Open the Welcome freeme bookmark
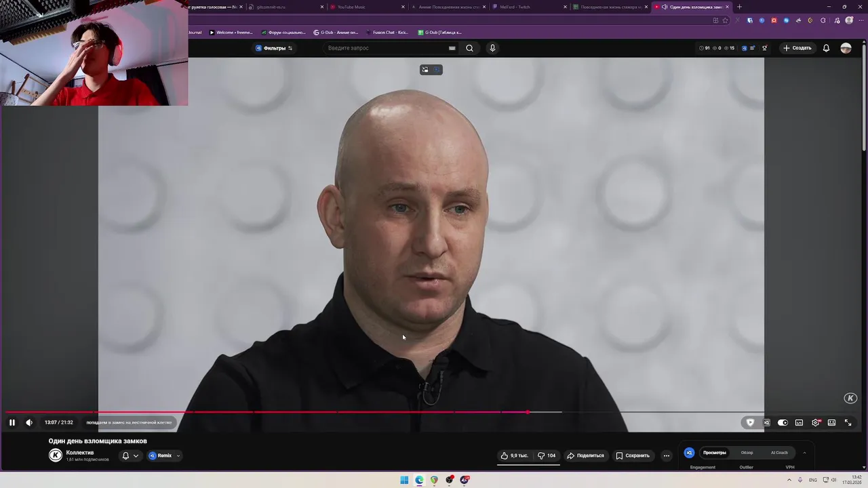868x488 pixels. pyautogui.click(x=231, y=33)
